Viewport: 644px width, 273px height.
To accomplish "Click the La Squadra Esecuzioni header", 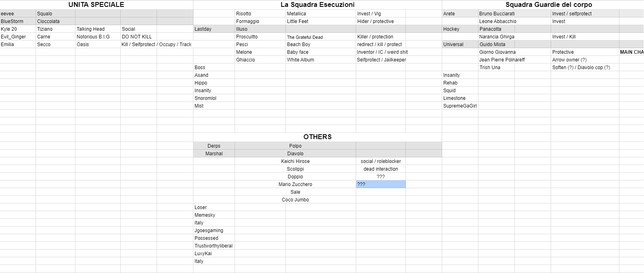I will 317,5.
